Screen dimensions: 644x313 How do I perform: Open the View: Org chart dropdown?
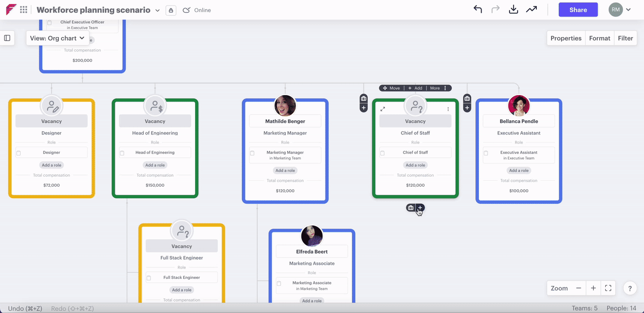(x=57, y=38)
